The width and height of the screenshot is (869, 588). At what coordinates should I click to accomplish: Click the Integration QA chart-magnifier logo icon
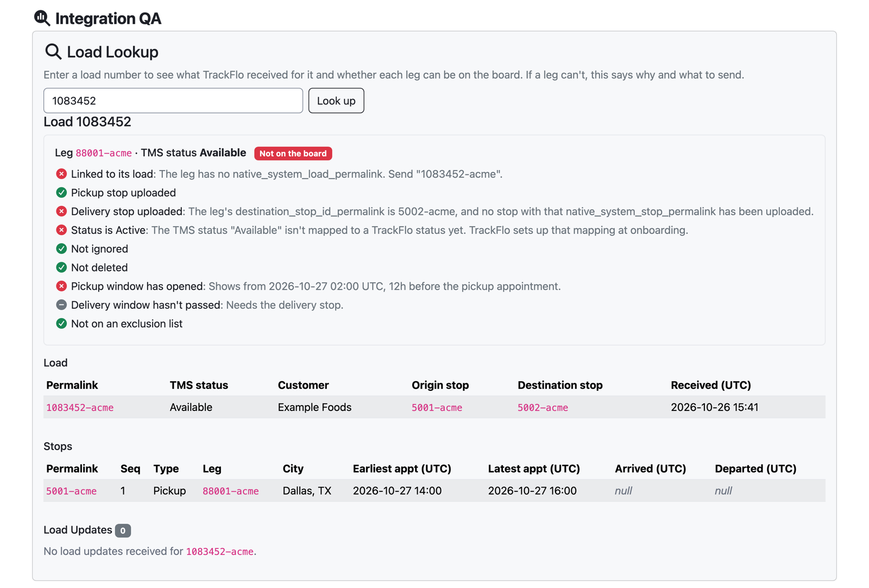coord(42,18)
